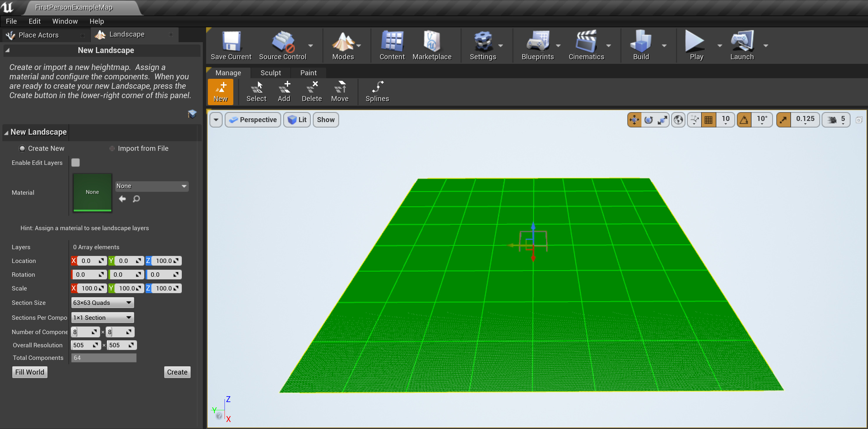868x429 pixels.
Task: Open the Section Size dropdown
Action: (x=102, y=302)
